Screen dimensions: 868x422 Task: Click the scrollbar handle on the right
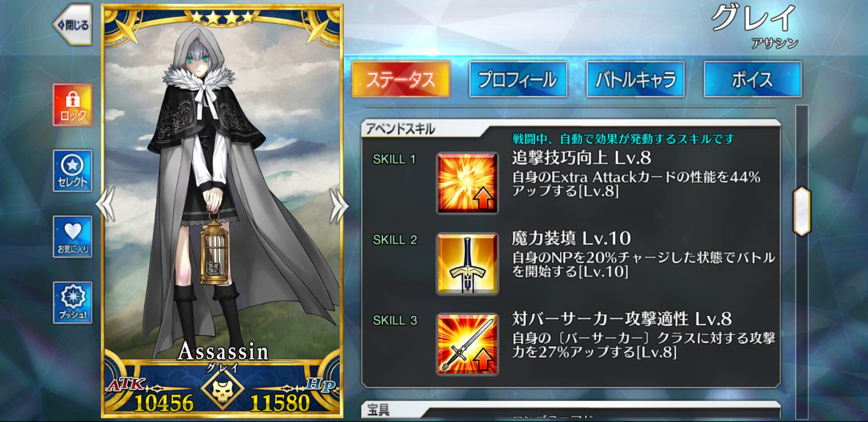(x=802, y=211)
